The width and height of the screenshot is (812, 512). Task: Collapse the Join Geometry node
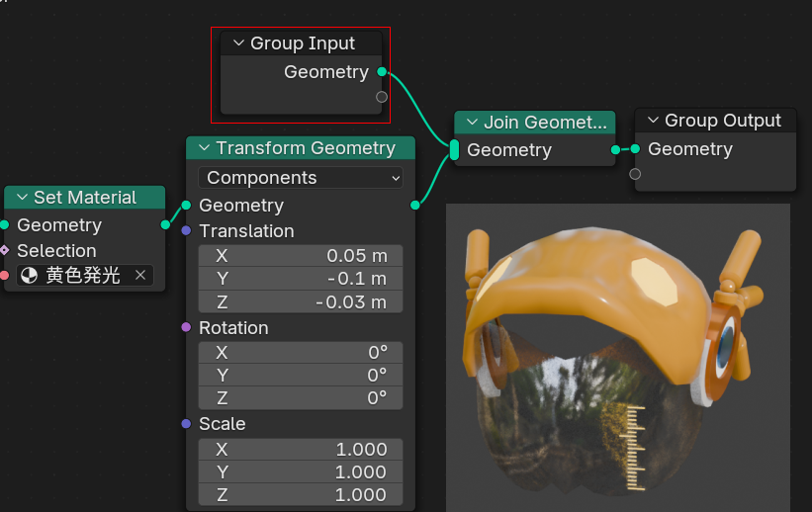(471, 123)
